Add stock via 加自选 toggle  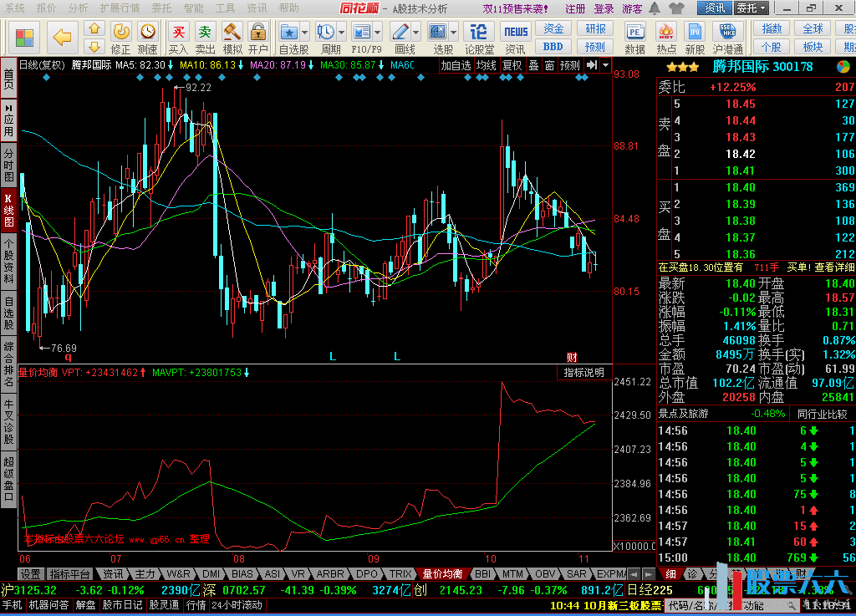(456, 65)
